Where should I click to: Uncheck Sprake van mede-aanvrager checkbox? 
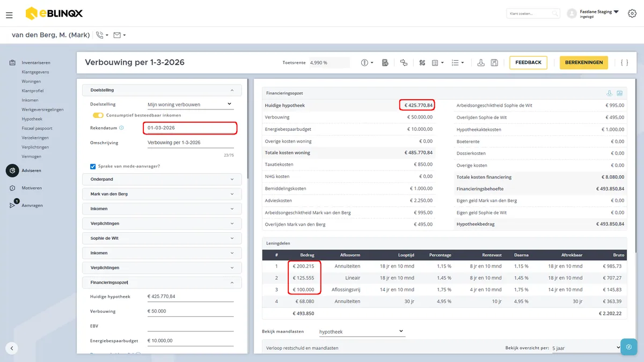pyautogui.click(x=93, y=166)
